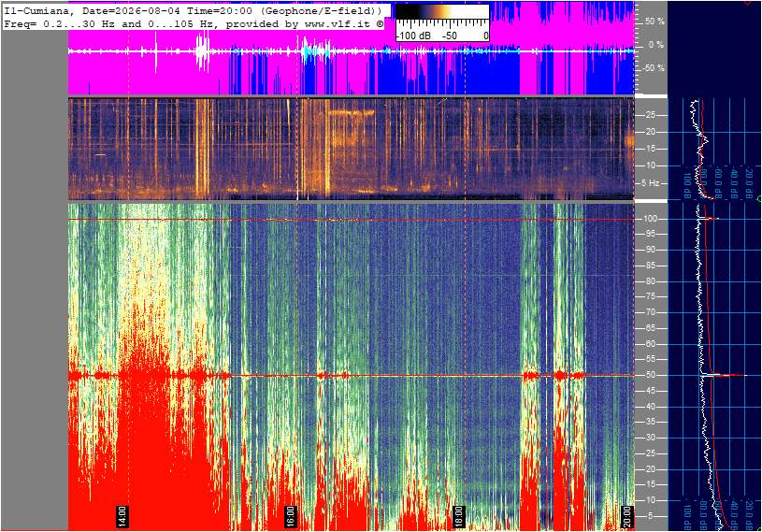Click the red 100 Hz harmonic line in the spectrogram
Viewport: 762px width, 532px height.
pyautogui.click(x=352, y=220)
